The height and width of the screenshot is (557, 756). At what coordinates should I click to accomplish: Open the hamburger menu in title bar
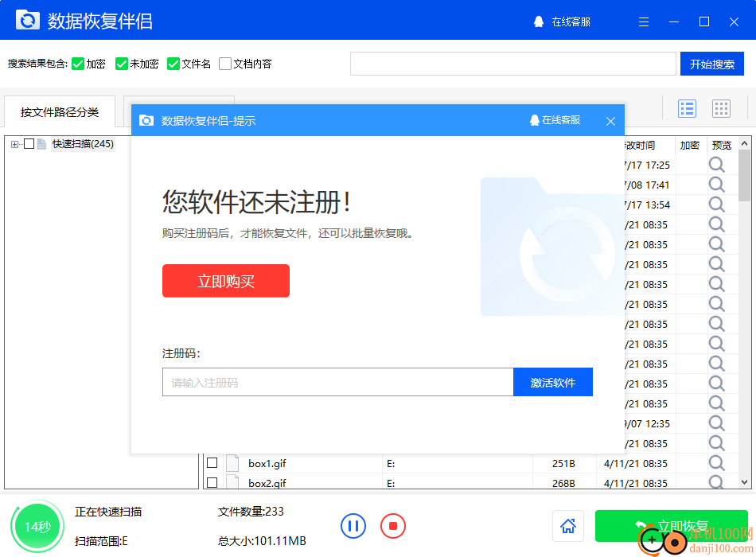coord(644,21)
